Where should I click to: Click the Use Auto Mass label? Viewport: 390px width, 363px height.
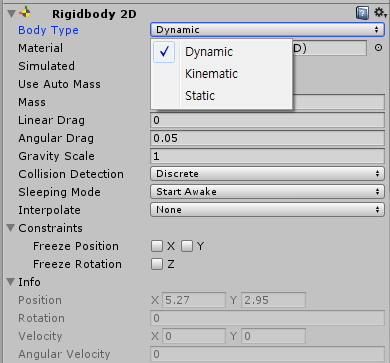(x=59, y=84)
